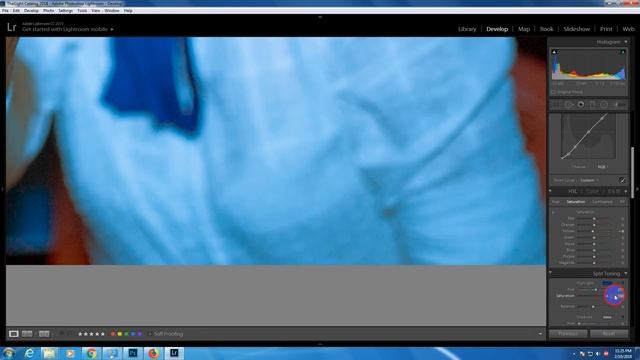Enable the Original Photo checkbox
Viewport: 640px width, 360px height.
(x=554, y=92)
